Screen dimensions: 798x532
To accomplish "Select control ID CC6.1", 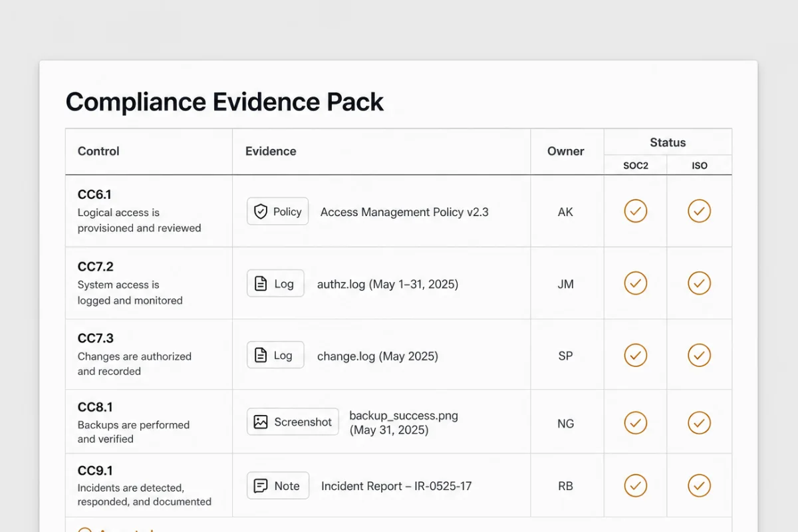I will (x=94, y=195).
